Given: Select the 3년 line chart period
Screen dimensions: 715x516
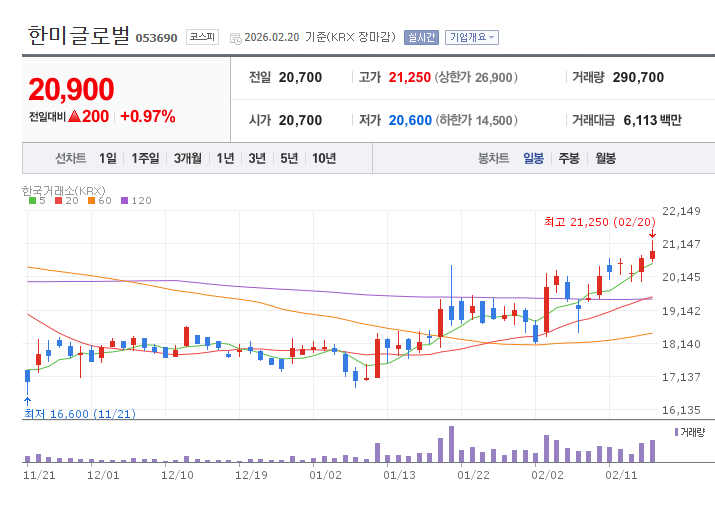Looking at the screenshot, I should click(x=257, y=158).
